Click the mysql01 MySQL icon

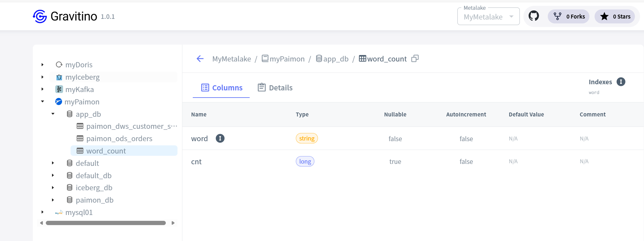pos(59,212)
